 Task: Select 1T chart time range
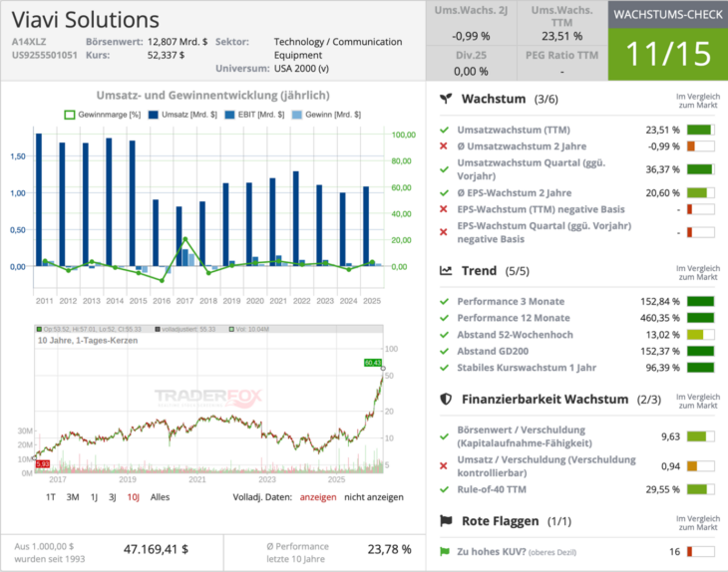point(51,497)
